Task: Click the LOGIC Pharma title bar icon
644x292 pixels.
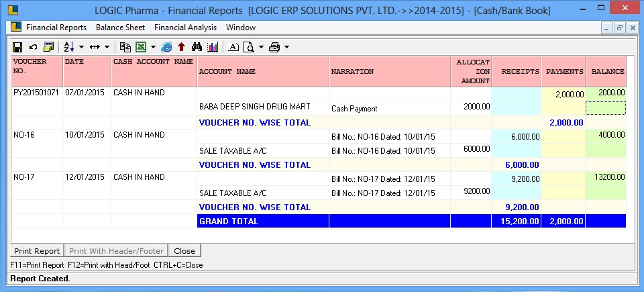Action: coord(13,9)
